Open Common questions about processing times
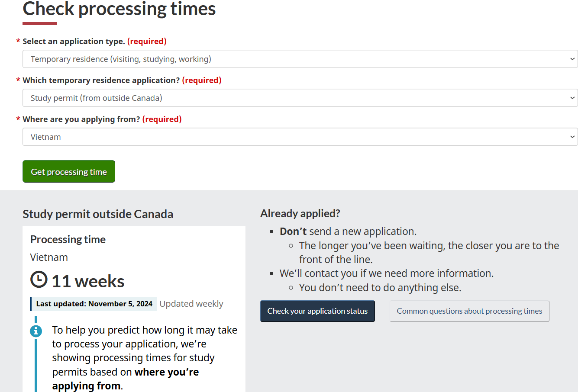578x392 pixels. tap(469, 311)
